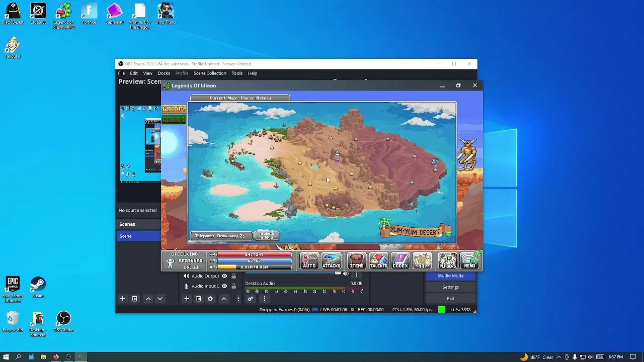Viewport: 644px width, 362px height.
Task: Open Epic Games Launcher desktop icon
Action: click(x=13, y=289)
